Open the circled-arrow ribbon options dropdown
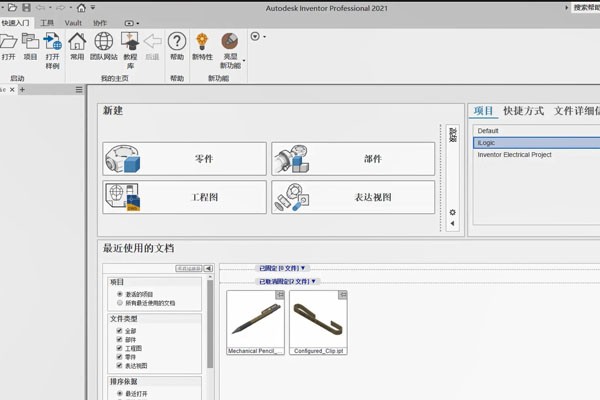Screen dimensions: 600x400 (258, 36)
